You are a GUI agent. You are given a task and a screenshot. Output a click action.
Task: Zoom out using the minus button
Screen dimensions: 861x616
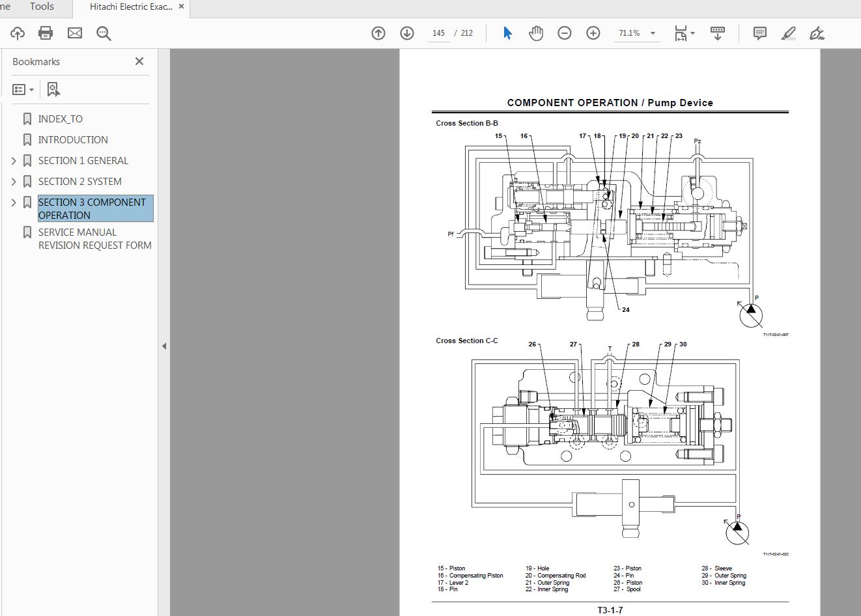[565, 33]
